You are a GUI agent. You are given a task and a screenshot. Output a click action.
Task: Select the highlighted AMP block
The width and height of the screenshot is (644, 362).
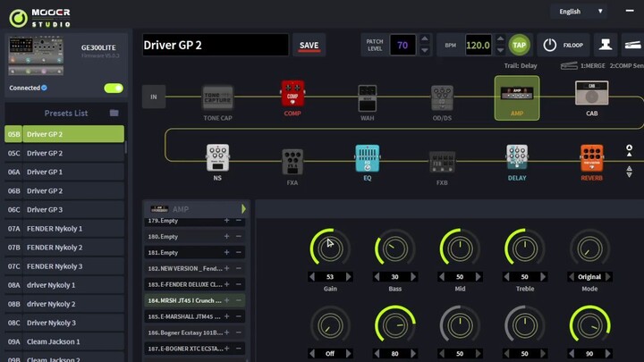[517, 97]
